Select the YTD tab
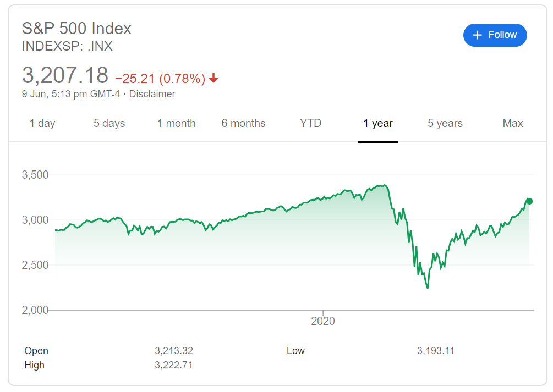 pyautogui.click(x=310, y=123)
